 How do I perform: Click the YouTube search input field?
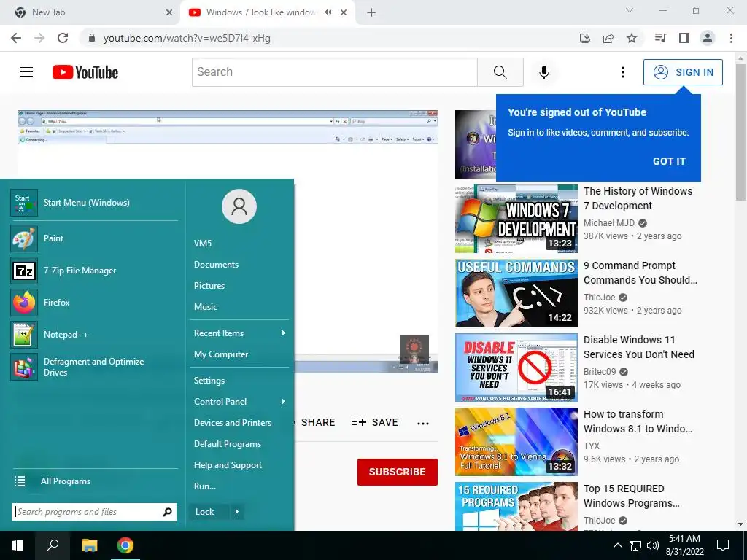(x=334, y=72)
